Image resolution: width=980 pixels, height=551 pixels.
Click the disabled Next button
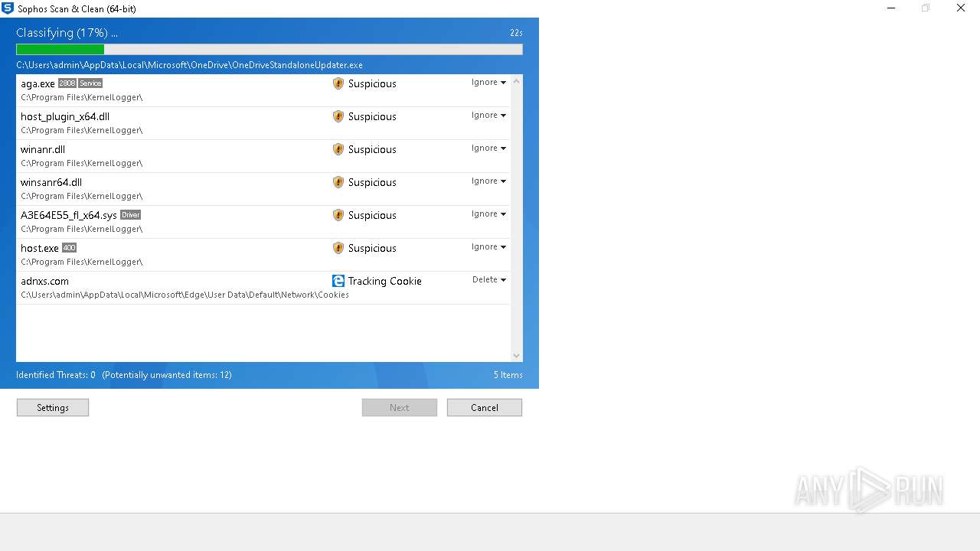pyautogui.click(x=400, y=408)
